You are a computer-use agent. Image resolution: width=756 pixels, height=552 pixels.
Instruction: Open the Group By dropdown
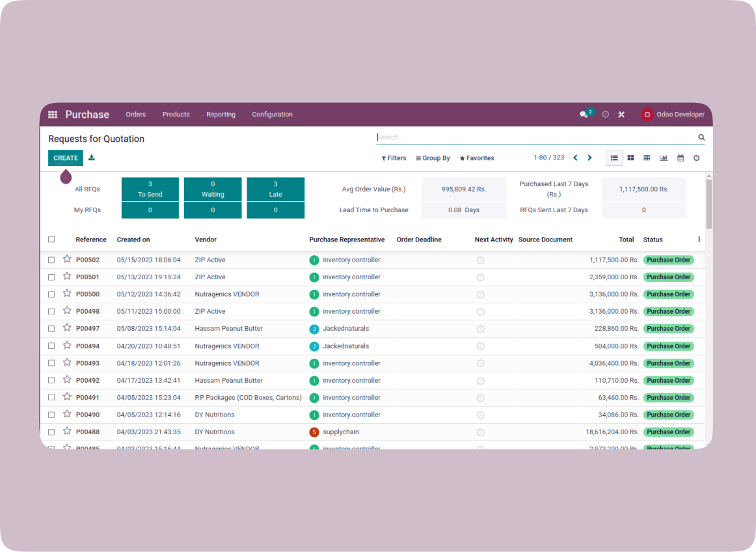pyautogui.click(x=433, y=158)
